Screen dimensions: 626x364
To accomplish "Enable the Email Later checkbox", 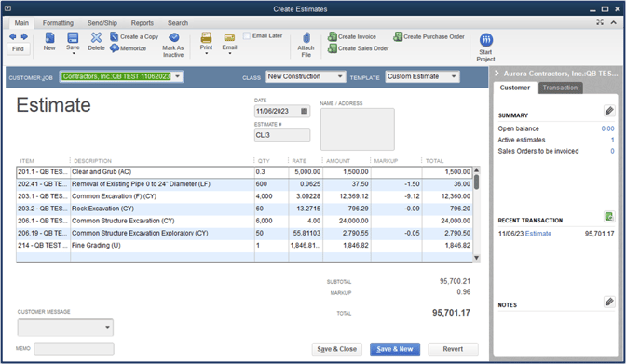I will [247, 36].
